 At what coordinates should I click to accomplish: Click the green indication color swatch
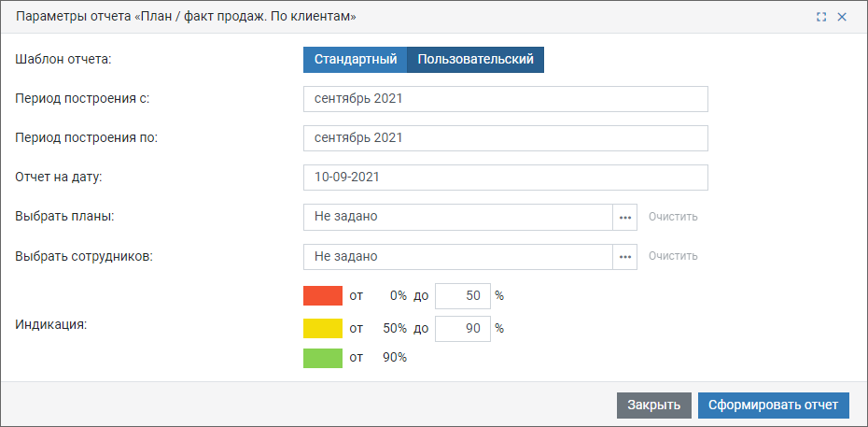point(323,358)
